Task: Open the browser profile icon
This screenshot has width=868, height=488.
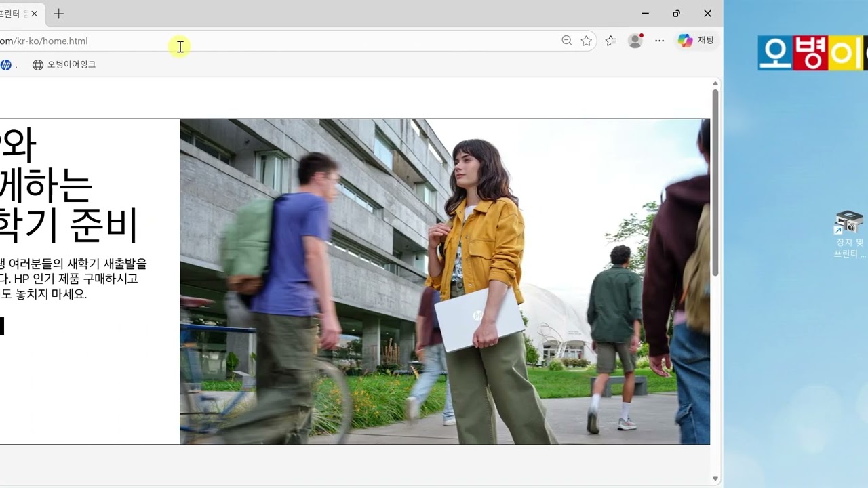Action: [635, 41]
